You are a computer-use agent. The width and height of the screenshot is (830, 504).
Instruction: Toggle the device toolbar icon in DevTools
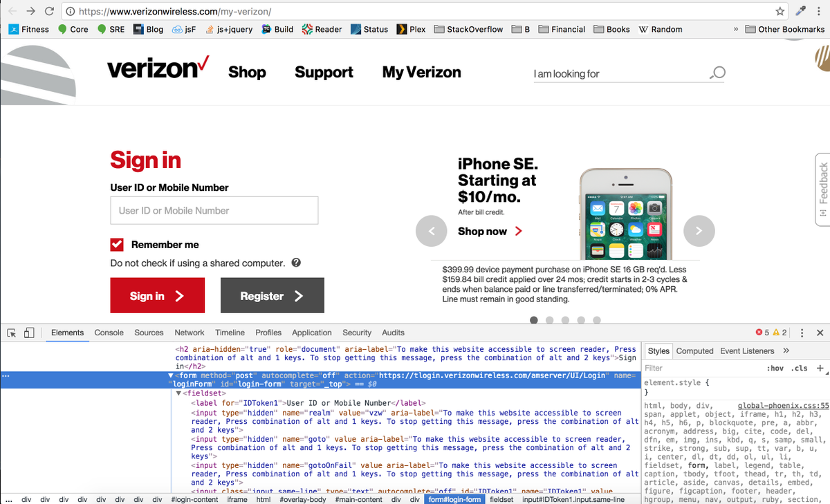pos(29,333)
